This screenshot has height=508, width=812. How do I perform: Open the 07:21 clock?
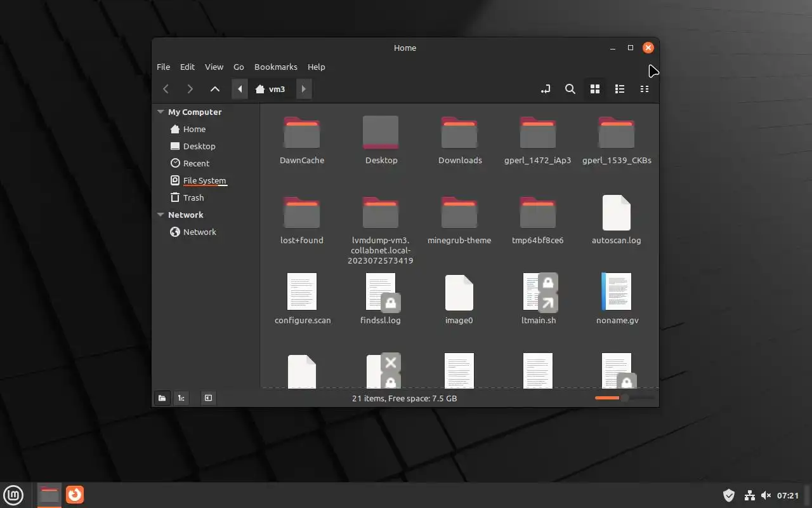(788, 495)
